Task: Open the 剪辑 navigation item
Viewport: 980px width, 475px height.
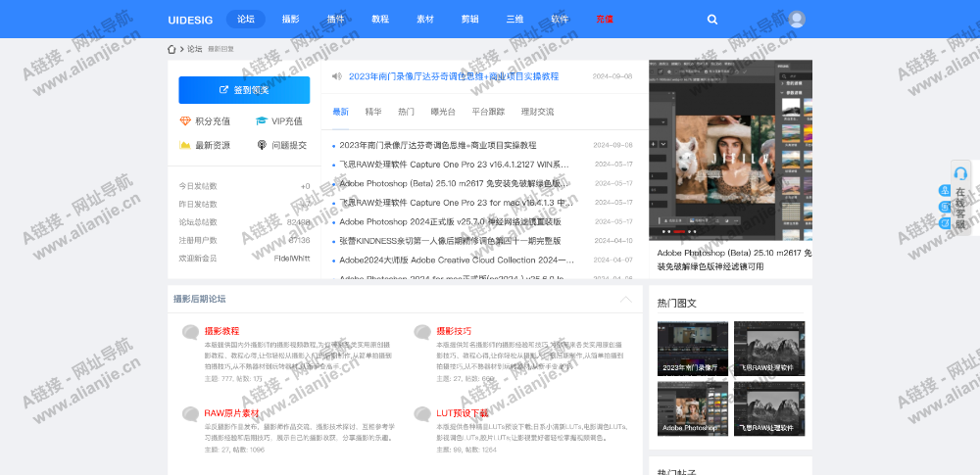Action: pos(470,20)
